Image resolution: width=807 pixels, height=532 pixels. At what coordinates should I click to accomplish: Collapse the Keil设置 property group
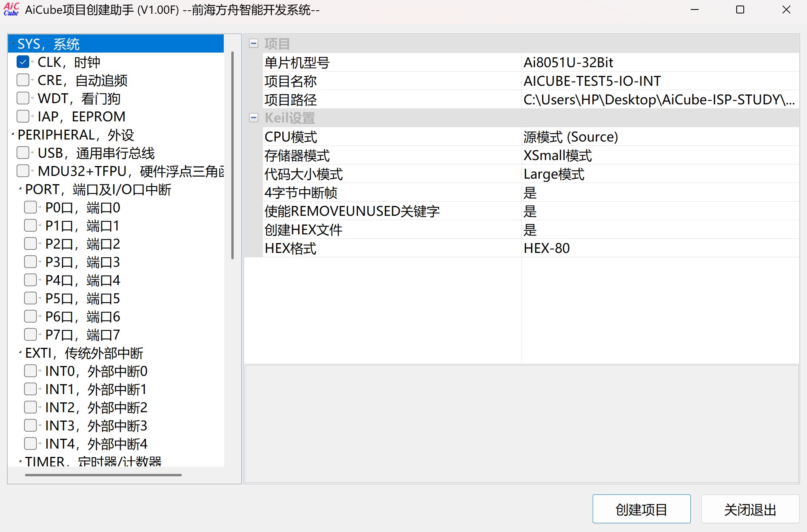[x=254, y=118]
